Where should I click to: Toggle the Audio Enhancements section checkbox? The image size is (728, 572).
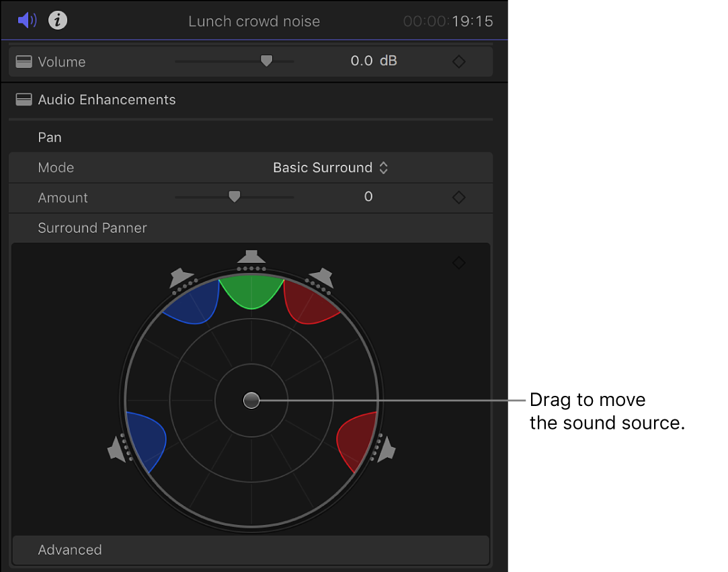(x=24, y=99)
